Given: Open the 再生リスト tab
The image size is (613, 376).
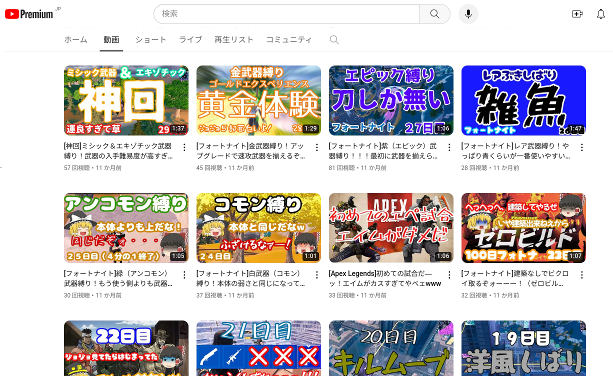Looking at the screenshot, I should pos(234,39).
